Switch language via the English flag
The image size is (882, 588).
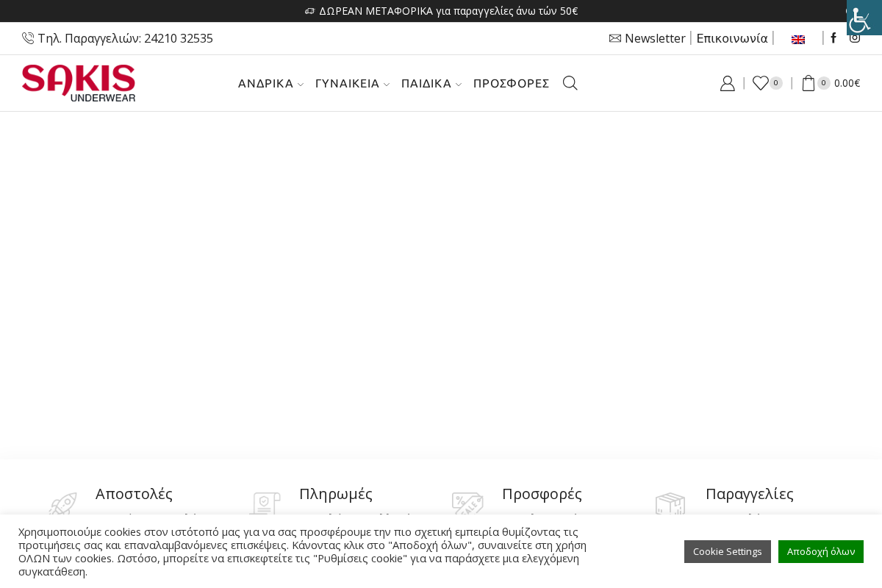pos(798,40)
